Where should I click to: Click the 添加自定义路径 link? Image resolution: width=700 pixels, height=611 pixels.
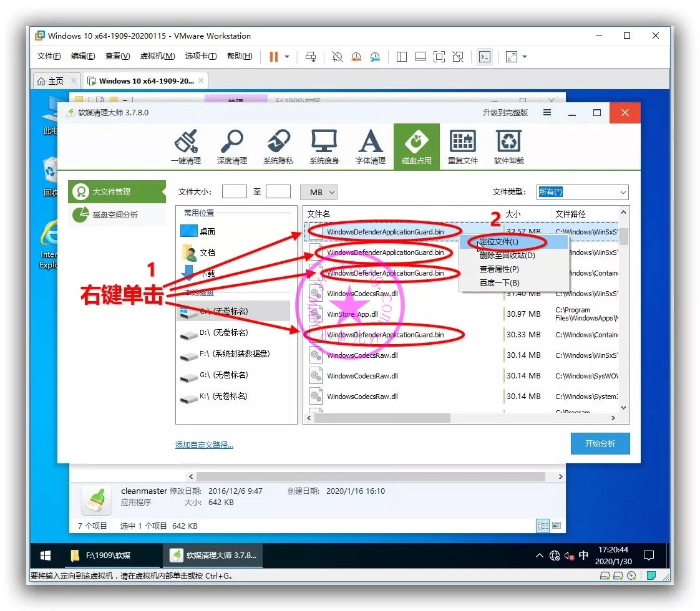pos(204,445)
